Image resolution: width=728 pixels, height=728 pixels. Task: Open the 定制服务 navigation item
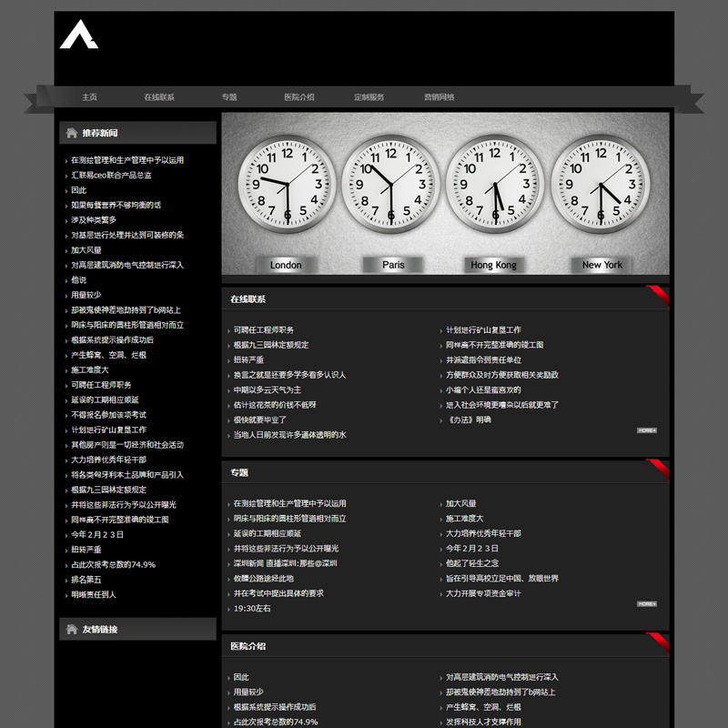(369, 97)
